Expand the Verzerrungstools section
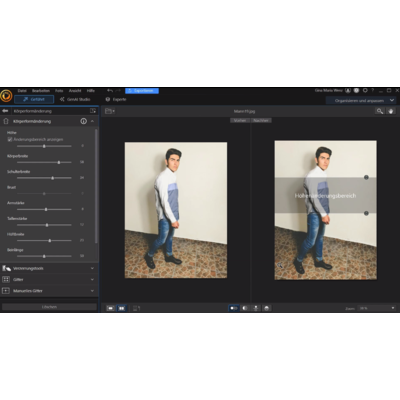 coord(92,268)
